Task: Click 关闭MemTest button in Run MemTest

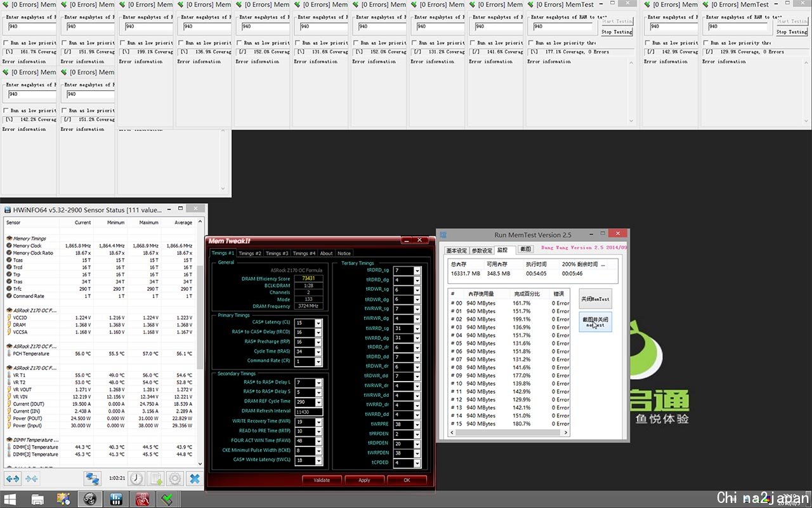Action: tap(595, 299)
